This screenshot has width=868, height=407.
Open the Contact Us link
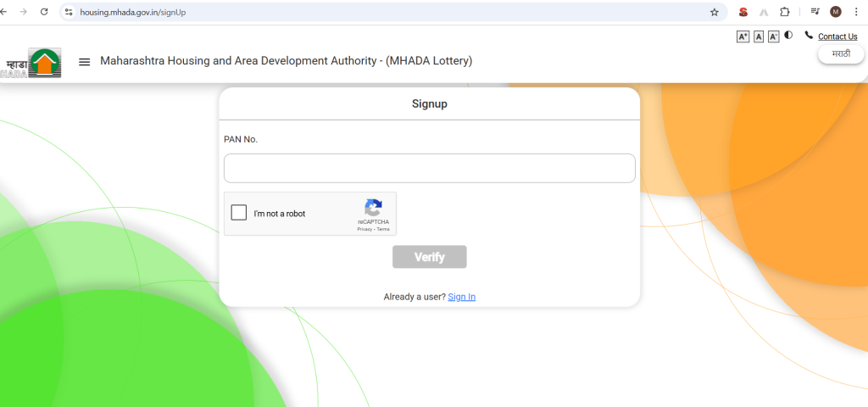837,36
